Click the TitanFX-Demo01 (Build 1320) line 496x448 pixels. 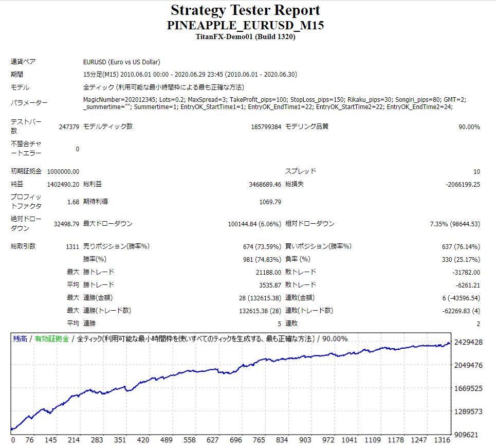[246, 37]
